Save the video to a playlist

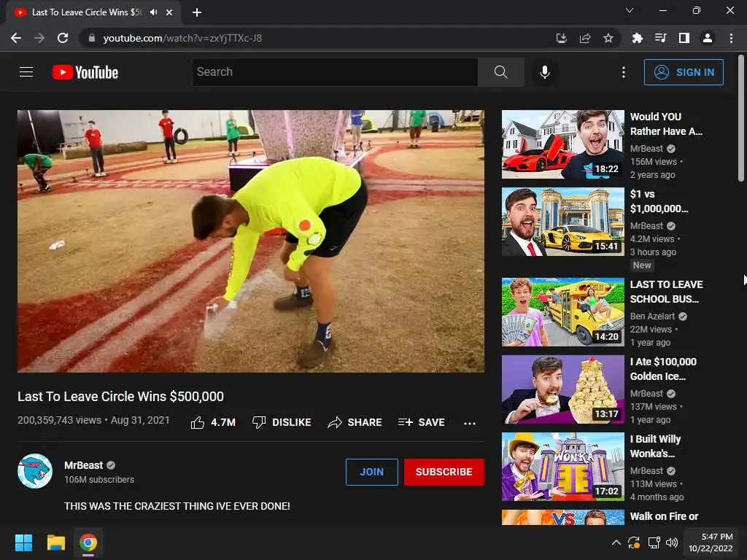coord(421,422)
